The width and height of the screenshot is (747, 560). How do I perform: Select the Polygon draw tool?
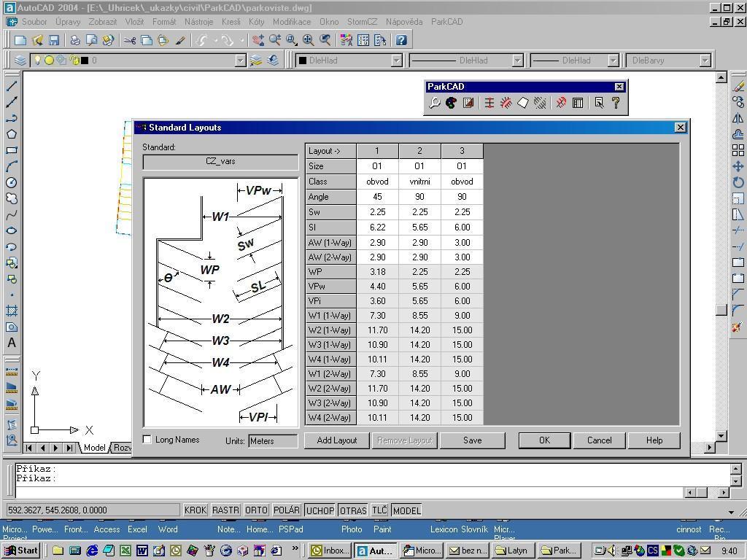pos(12,134)
